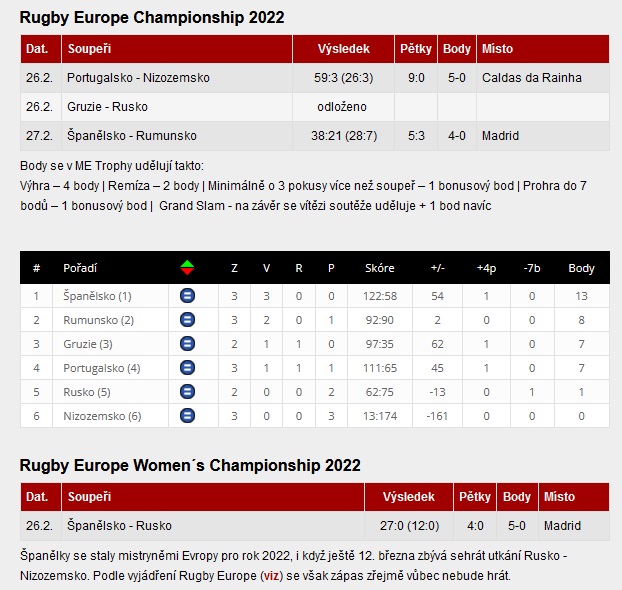Click the Skóre column header

point(380,268)
